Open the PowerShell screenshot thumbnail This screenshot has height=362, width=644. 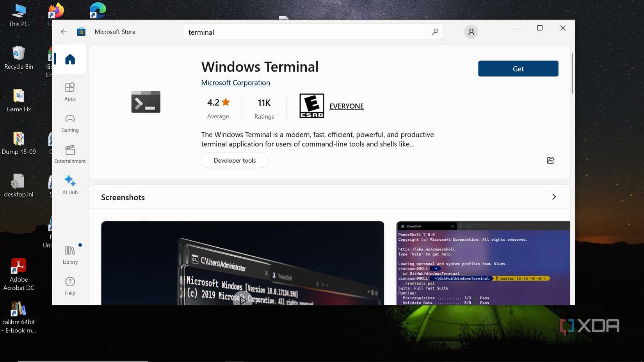(482, 263)
